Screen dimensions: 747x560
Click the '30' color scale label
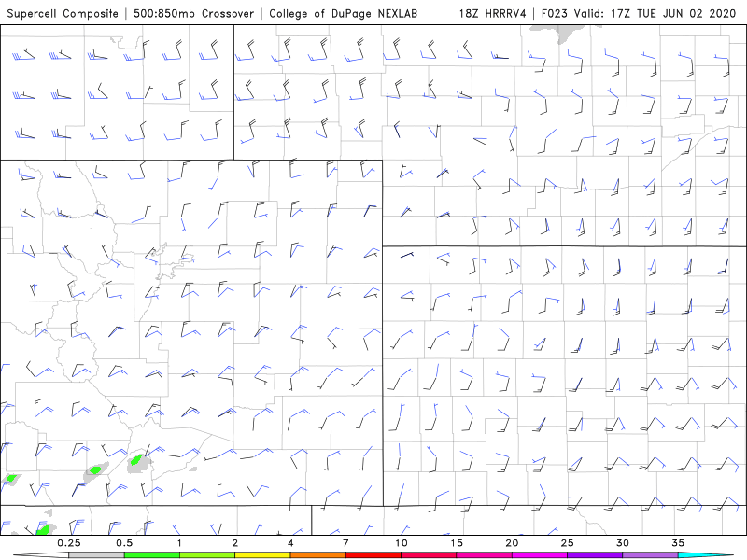[622, 543]
